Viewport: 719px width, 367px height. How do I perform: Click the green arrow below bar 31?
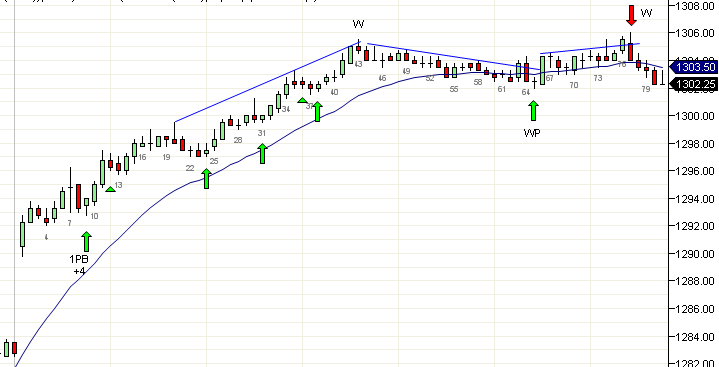coord(262,154)
